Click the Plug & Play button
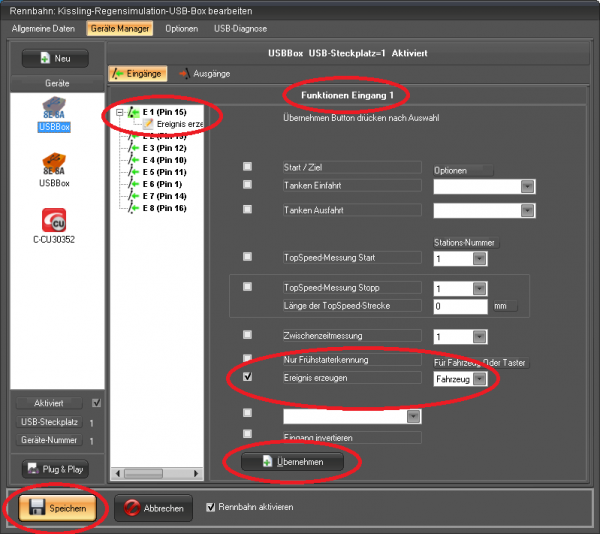Image resolution: width=600 pixels, height=534 pixels. (54, 468)
